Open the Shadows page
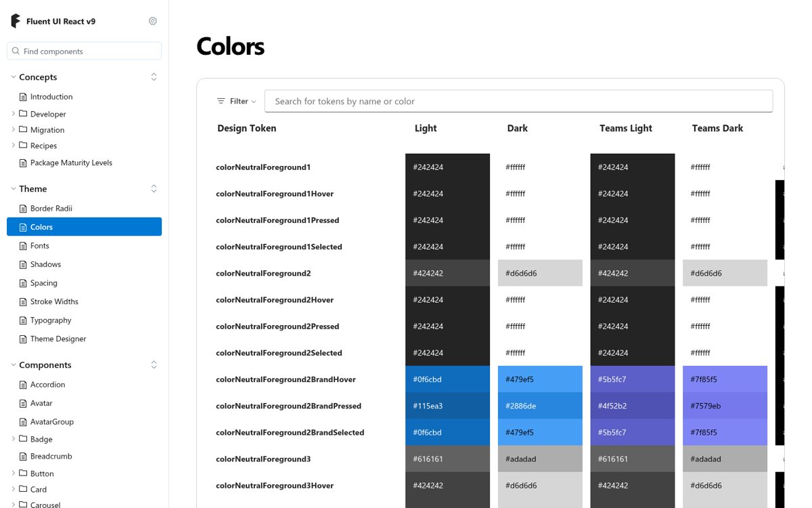 pos(45,264)
